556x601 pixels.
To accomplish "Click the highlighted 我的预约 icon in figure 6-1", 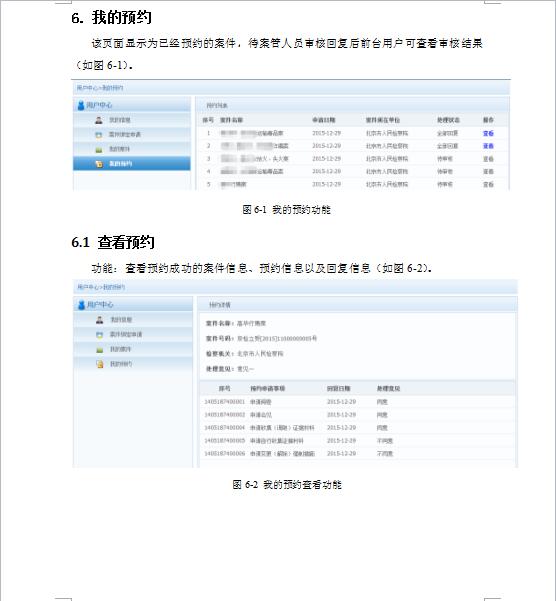I will click(99, 164).
